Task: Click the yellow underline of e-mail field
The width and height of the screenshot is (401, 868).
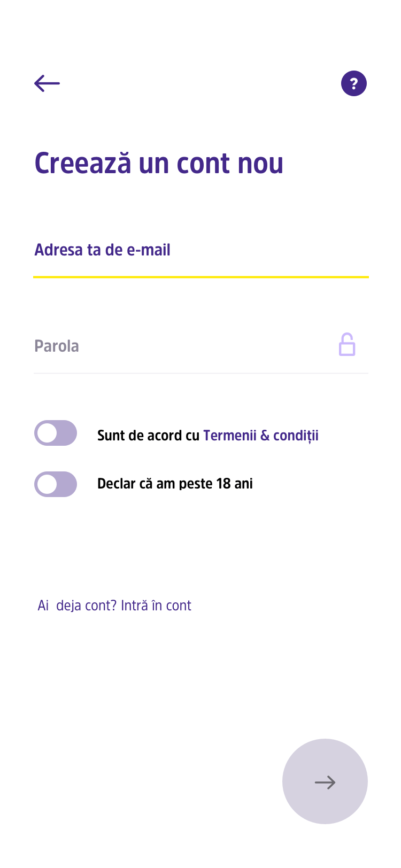Action: (201, 277)
